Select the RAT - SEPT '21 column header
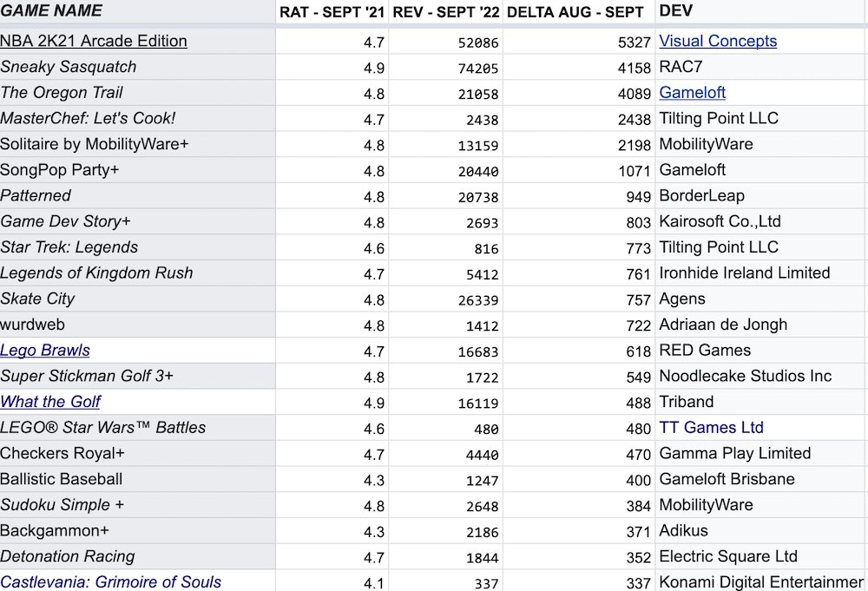Image resolution: width=868 pixels, height=591 pixels. pos(332,12)
